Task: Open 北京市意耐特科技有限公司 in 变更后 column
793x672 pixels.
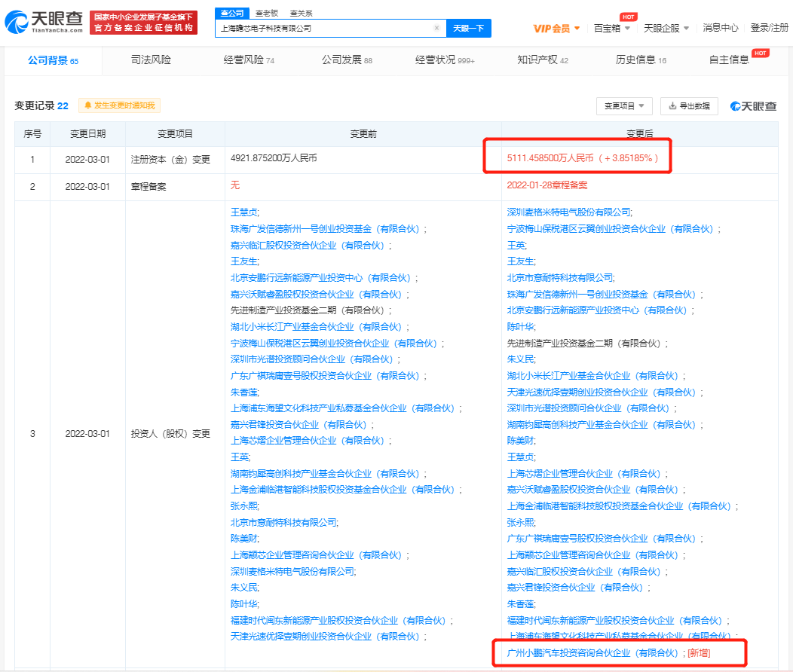Action: 560,278
